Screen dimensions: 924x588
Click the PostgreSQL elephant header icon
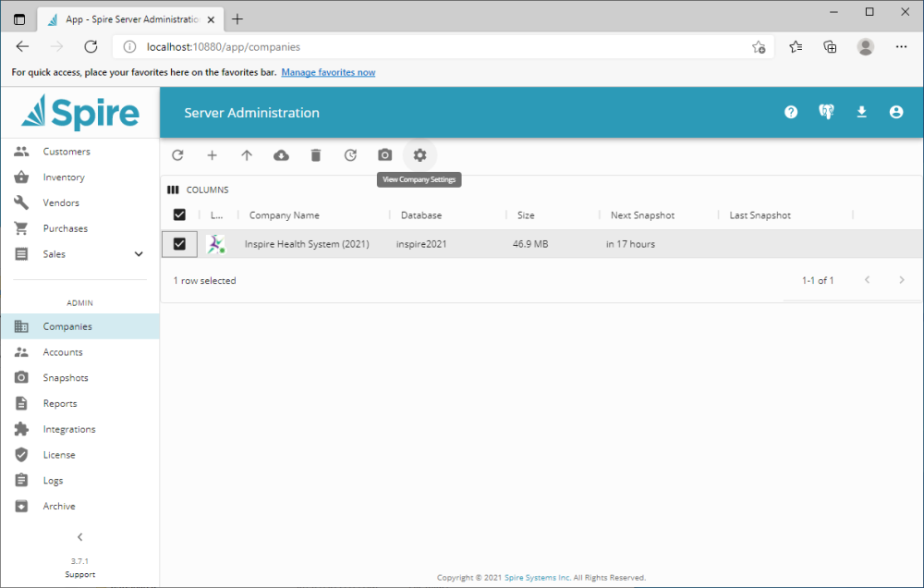tap(826, 112)
